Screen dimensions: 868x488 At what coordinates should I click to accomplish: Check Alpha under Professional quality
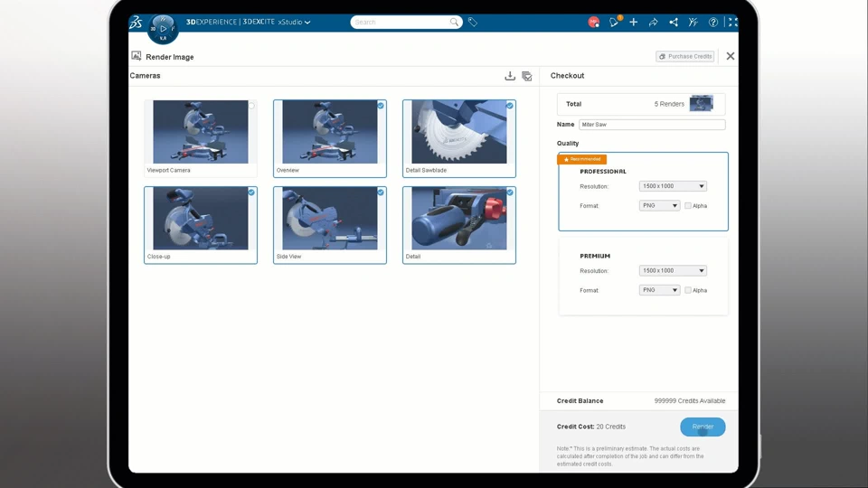click(687, 206)
